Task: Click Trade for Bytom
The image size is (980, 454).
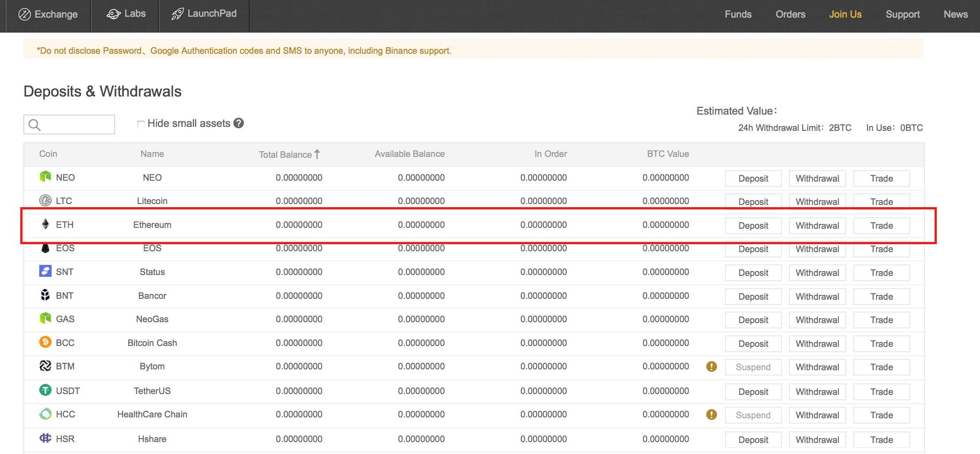Action: (x=882, y=367)
